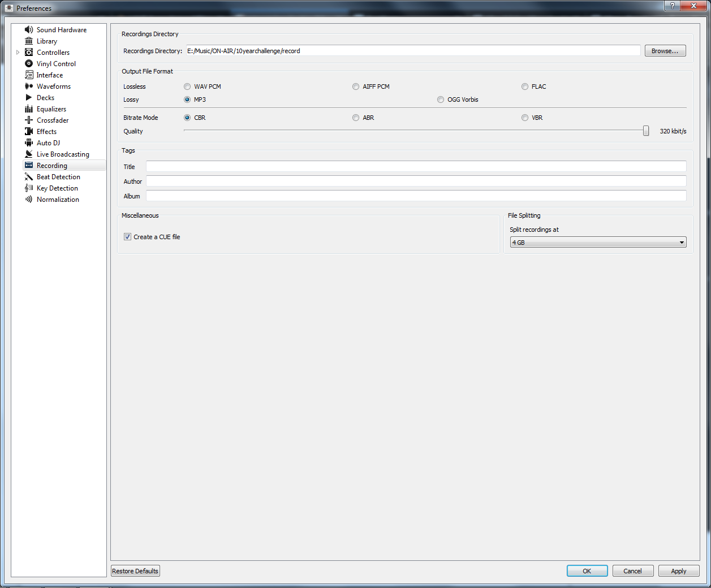Image resolution: width=711 pixels, height=588 pixels.
Task: Open the Split recordings at dropdown
Action: point(598,243)
